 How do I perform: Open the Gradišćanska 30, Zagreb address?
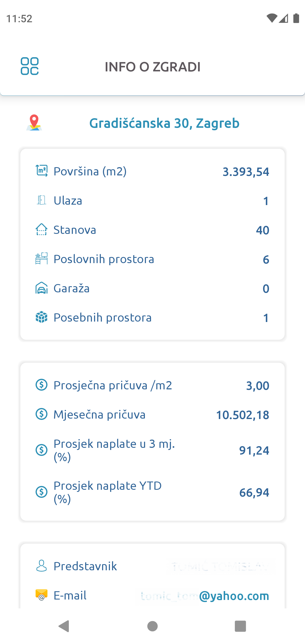[x=164, y=123]
